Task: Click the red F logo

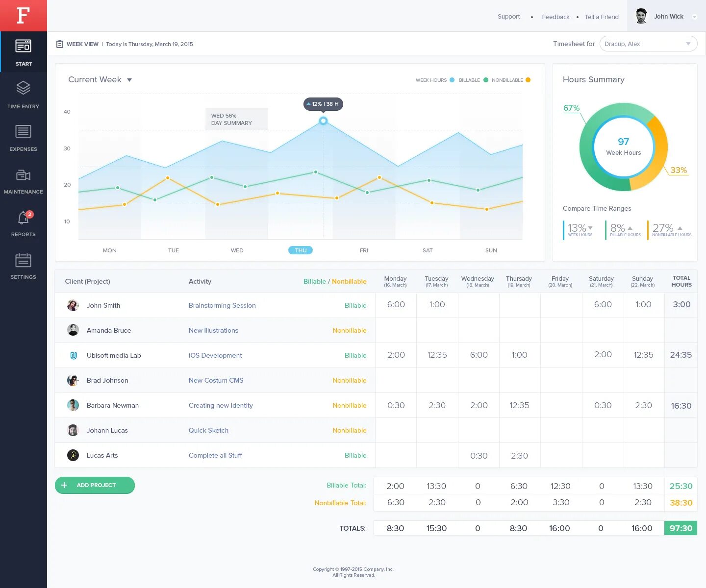Action: point(23,16)
